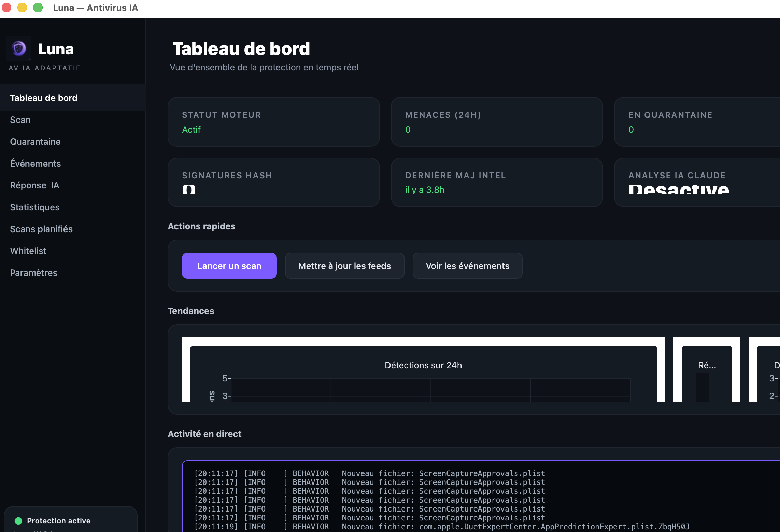Select Événements in the sidebar
Screen dimensions: 780x532
tap(73, 164)
